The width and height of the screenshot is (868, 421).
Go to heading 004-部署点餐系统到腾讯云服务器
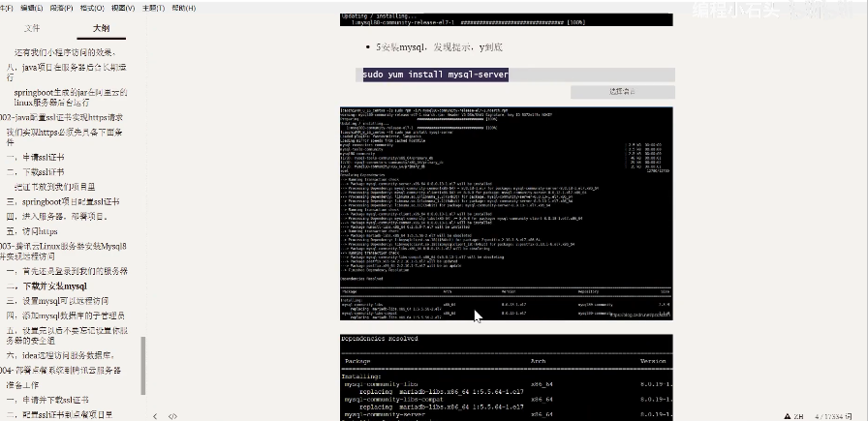(x=60, y=370)
